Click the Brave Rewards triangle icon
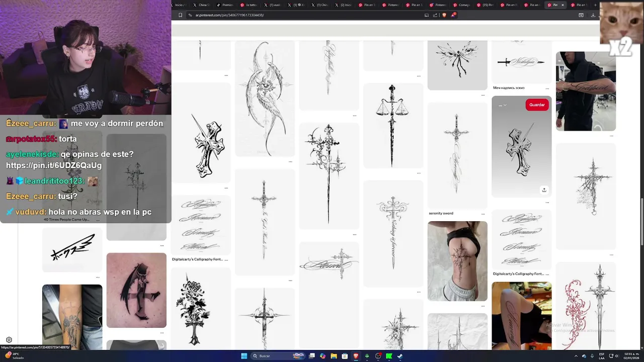The image size is (644, 362). coord(453,15)
